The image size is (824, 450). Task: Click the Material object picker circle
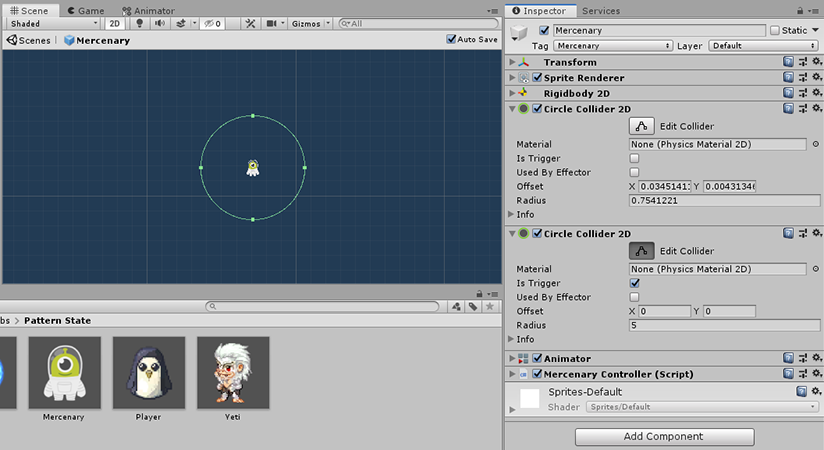[815, 144]
